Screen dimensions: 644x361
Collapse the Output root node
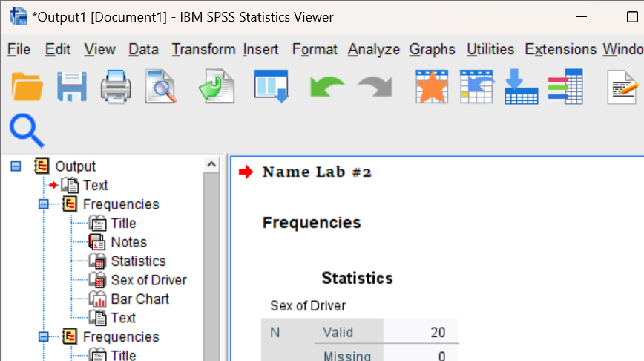pos(16,166)
